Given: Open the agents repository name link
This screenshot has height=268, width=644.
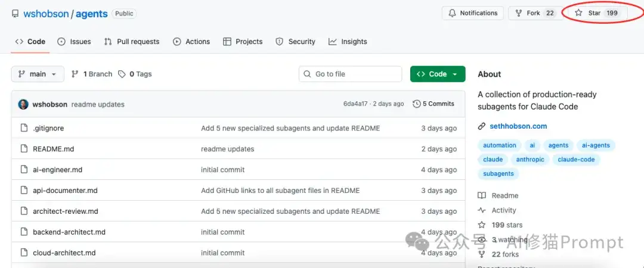Looking at the screenshot, I should click(92, 14).
